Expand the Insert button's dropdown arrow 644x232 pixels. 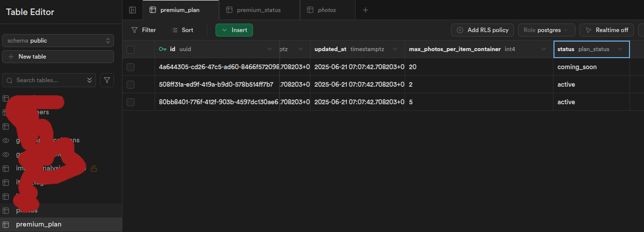[224, 30]
